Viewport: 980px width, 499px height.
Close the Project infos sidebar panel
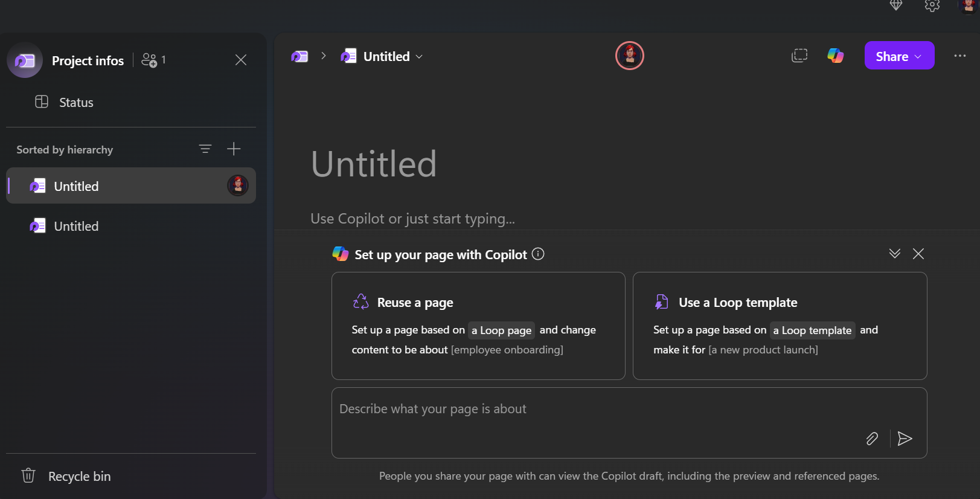pyautogui.click(x=241, y=60)
